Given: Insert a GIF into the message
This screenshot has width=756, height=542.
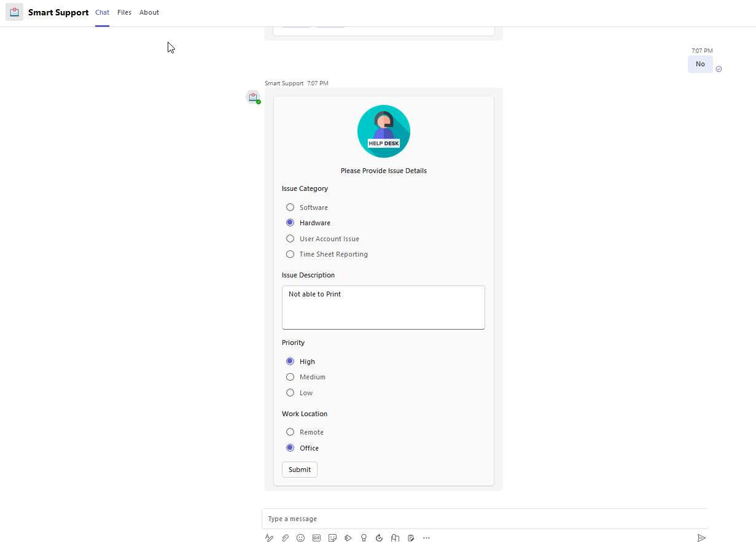Looking at the screenshot, I should [x=316, y=538].
